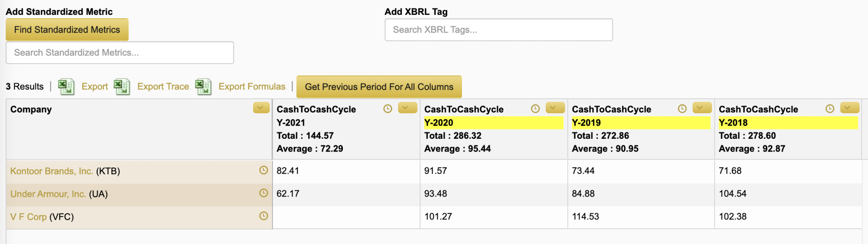The height and width of the screenshot is (244, 868).
Task: Click the clock icon in Y-2020 column header
Action: click(535, 109)
